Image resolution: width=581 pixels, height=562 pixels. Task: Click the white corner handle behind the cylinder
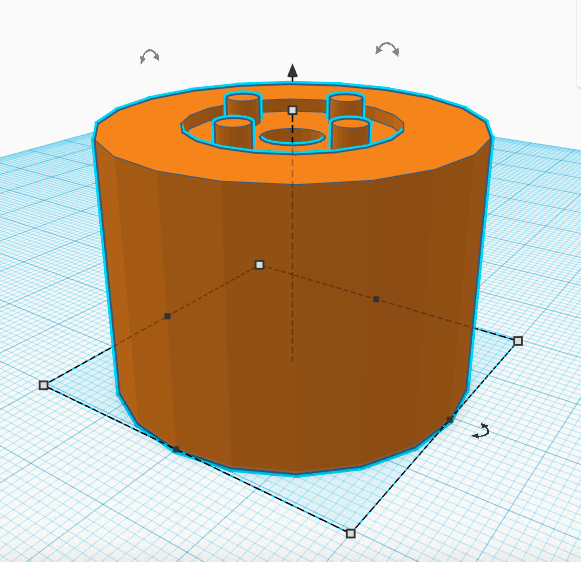click(x=260, y=265)
